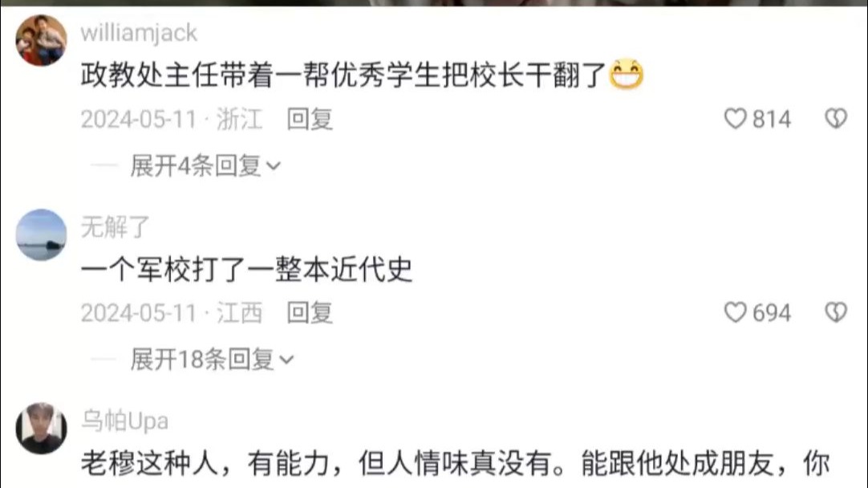Screen dimensions: 868x488
Task: Open the williamjack username link
Action: coord(139,33)
